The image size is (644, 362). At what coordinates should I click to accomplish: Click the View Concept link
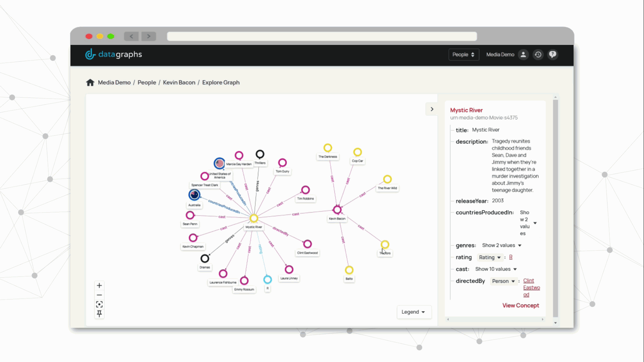(x=521, y=305)
